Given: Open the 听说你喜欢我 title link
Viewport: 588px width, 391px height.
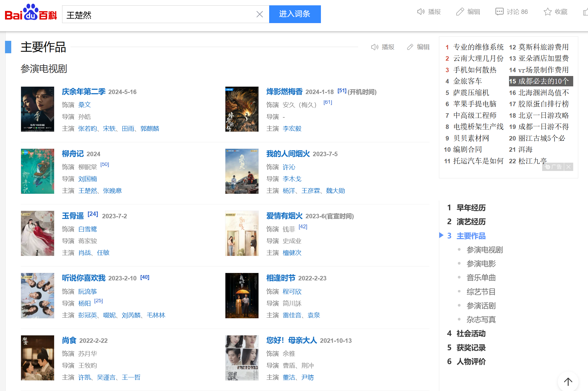Looking at the screenshot, I should click(x=84, y=278).
